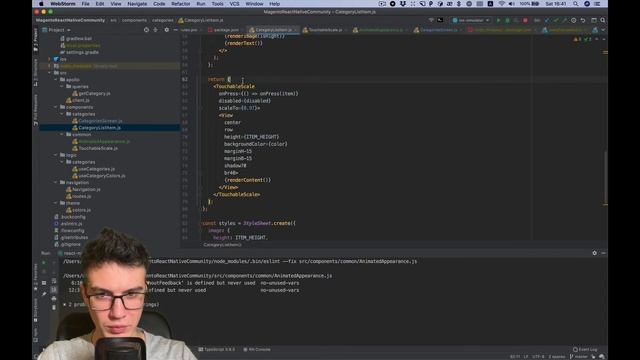Collapse the apollo folder
The height and width of the screenshot is (360, 640).
pyautogui.click(x=56, y=80)
